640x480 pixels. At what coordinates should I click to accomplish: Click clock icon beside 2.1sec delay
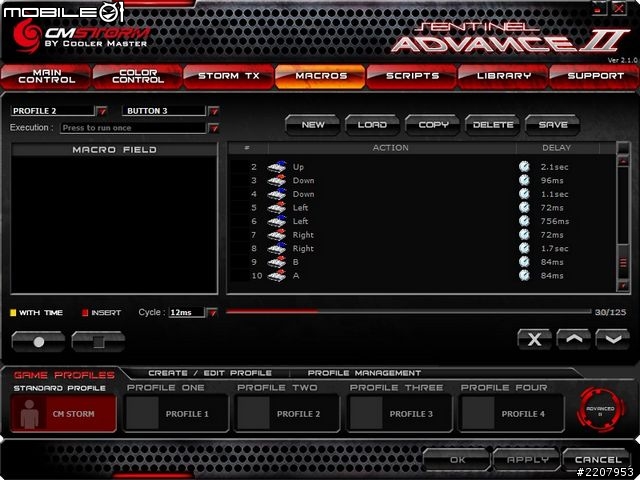[x=524, y=167]
